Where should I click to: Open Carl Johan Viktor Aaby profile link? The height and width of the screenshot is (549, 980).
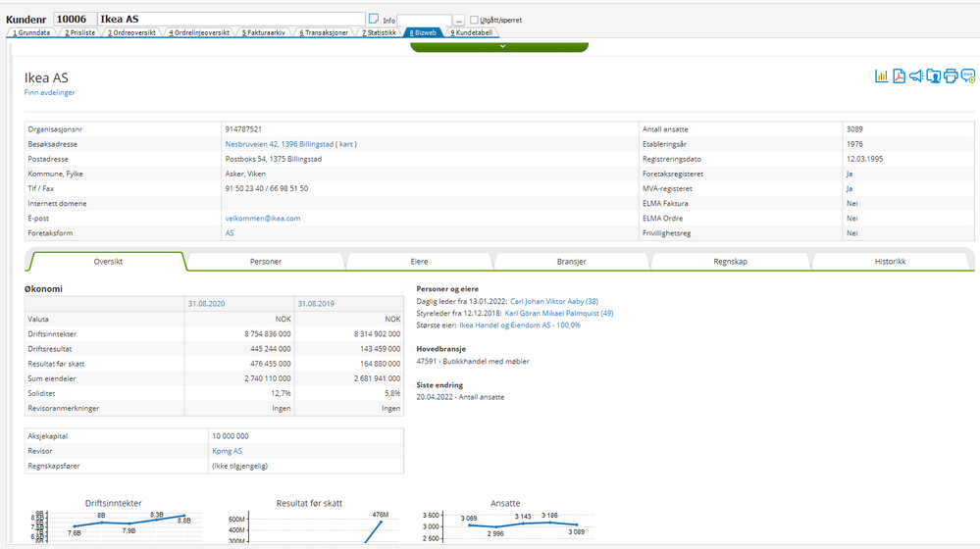coord(553,301)
